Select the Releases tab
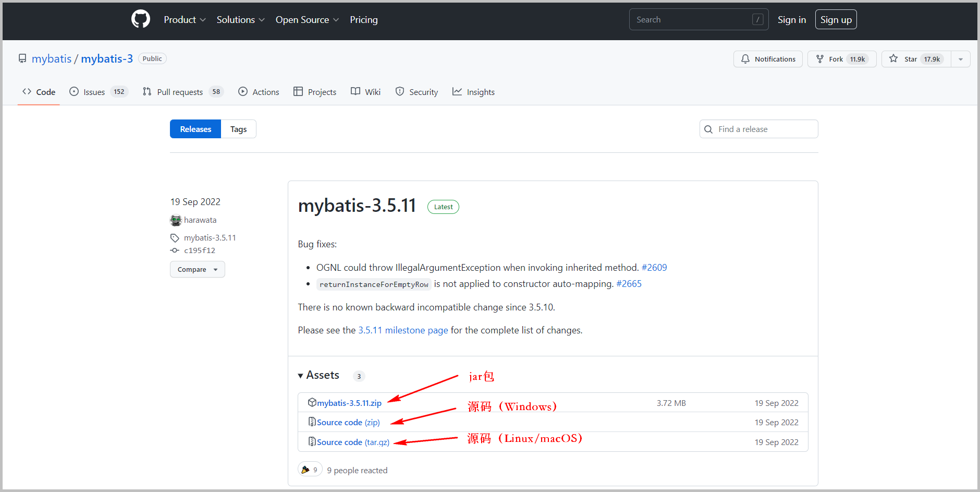The width and height of the screenshot is (980, 492). pyautogui.click(x=195, y=129)
